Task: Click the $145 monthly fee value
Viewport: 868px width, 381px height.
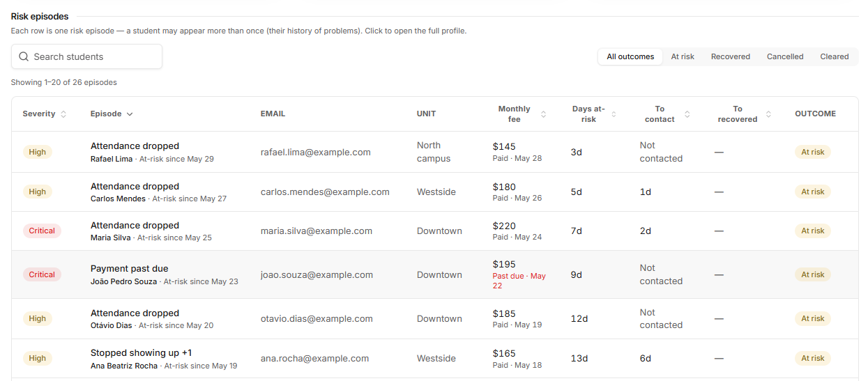Action: coord(504,146)
